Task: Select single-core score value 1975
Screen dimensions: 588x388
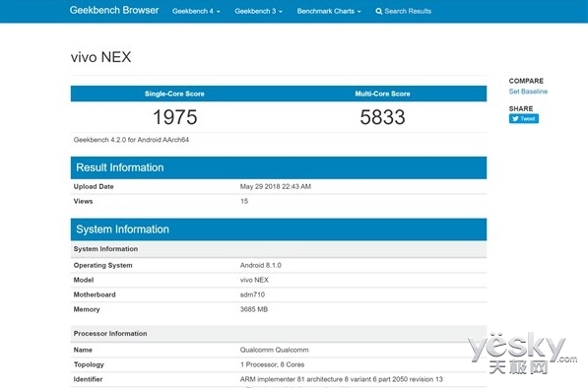Action: (x=174, y=117)
